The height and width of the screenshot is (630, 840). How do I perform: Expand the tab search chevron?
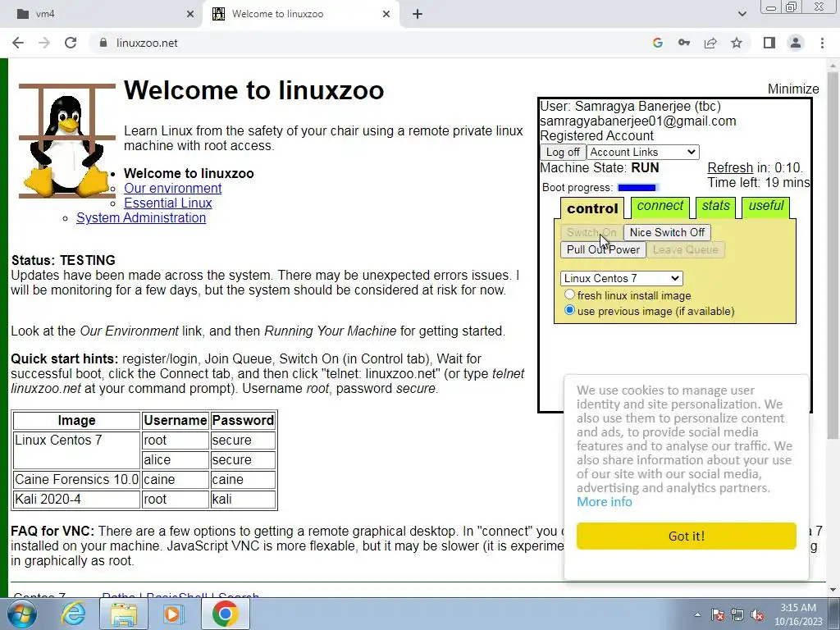point(742,14)
